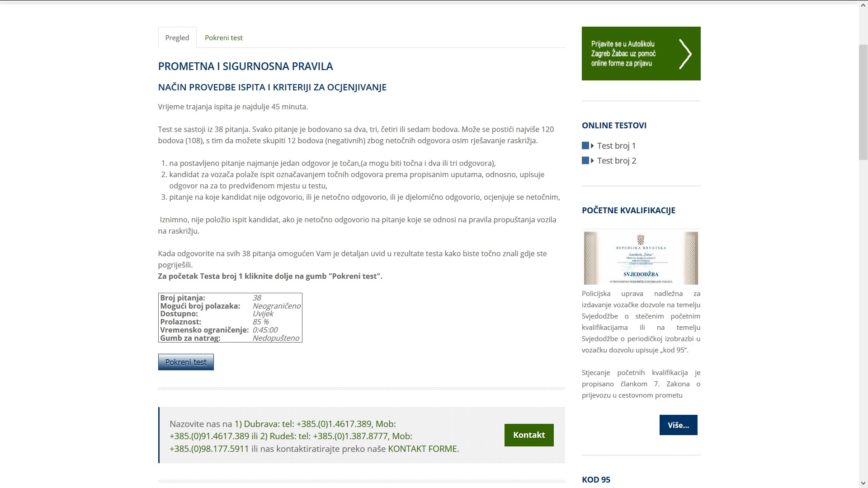Click the Vremensko ograničenje value 0:45:00
The width and height of the screenshot is (868, 488).
[265, 330]
